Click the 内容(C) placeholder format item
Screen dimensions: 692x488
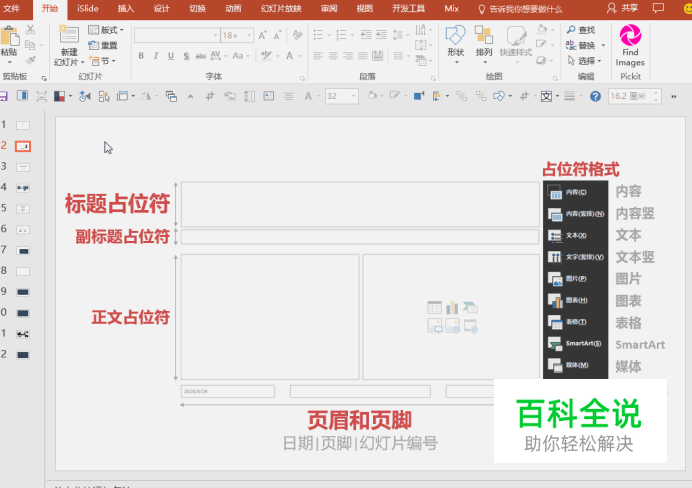[x=575, y=192]
